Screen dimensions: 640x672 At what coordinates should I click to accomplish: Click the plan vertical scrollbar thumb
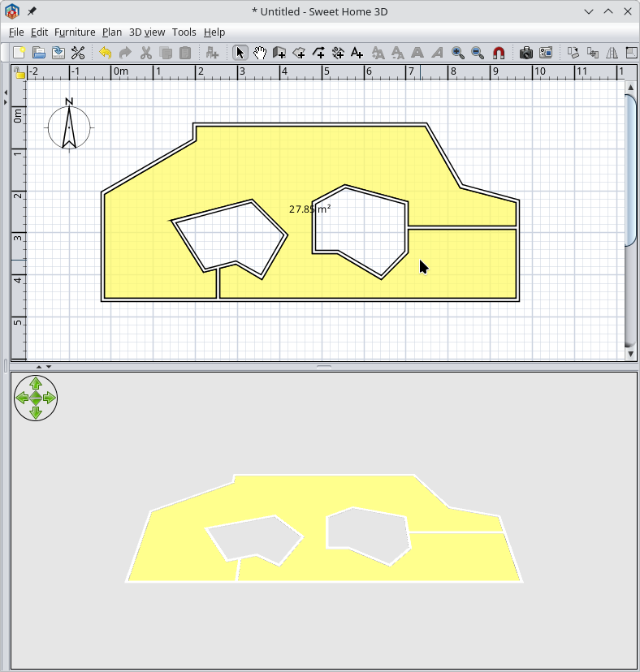630,170
